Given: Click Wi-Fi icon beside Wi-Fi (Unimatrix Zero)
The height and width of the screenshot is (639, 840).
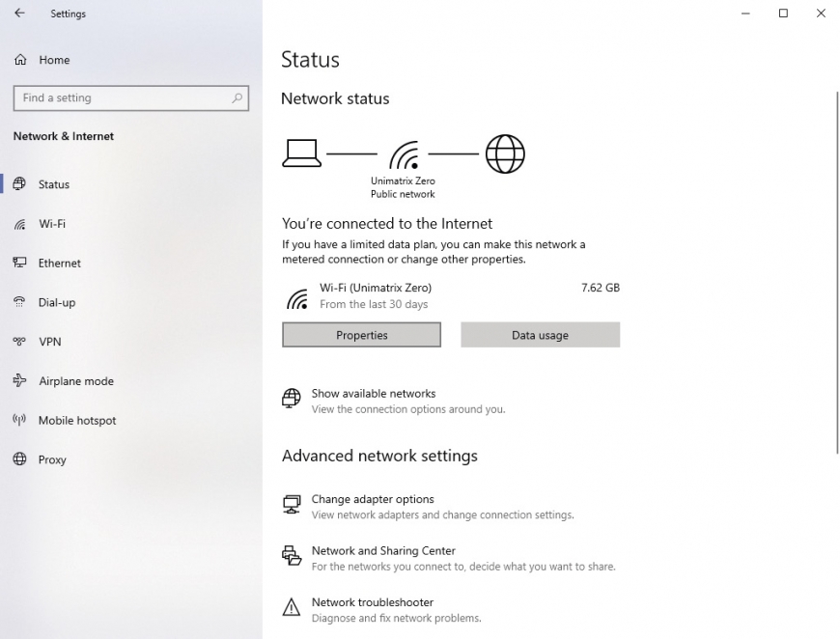Looking at the screenshot, I should [297, 299].
